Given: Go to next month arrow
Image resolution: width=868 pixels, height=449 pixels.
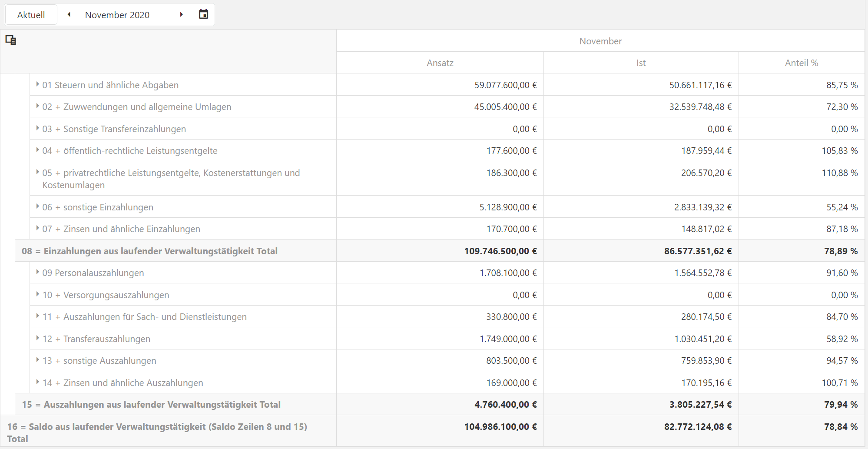Looking at the screenshot, I should 181,15.
